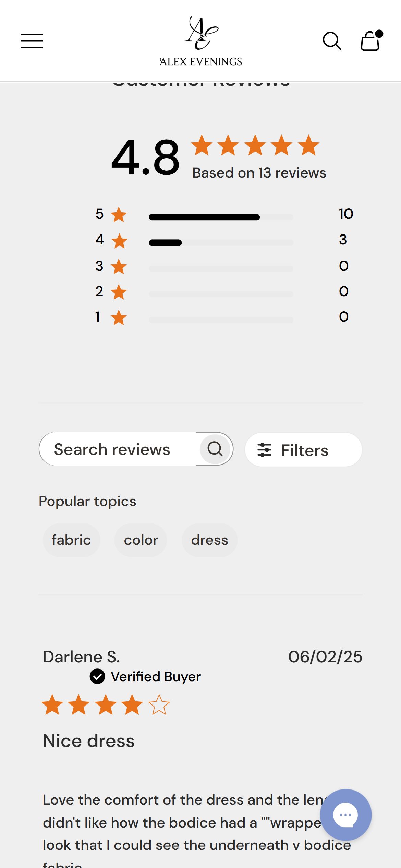The width and height of the screenshot is (401, 868).
Task: Select the 2 star rating row
Action: 224,292
